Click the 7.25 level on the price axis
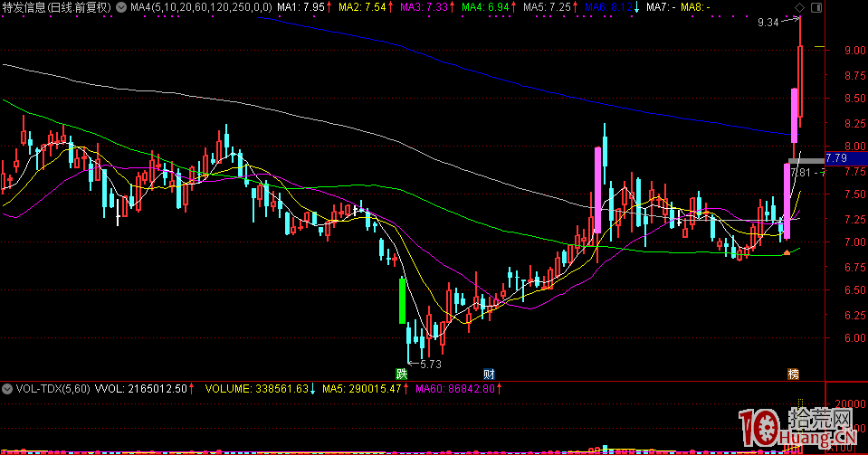The height and width of the screenshot is (455, 868). (x=854, y=220)
